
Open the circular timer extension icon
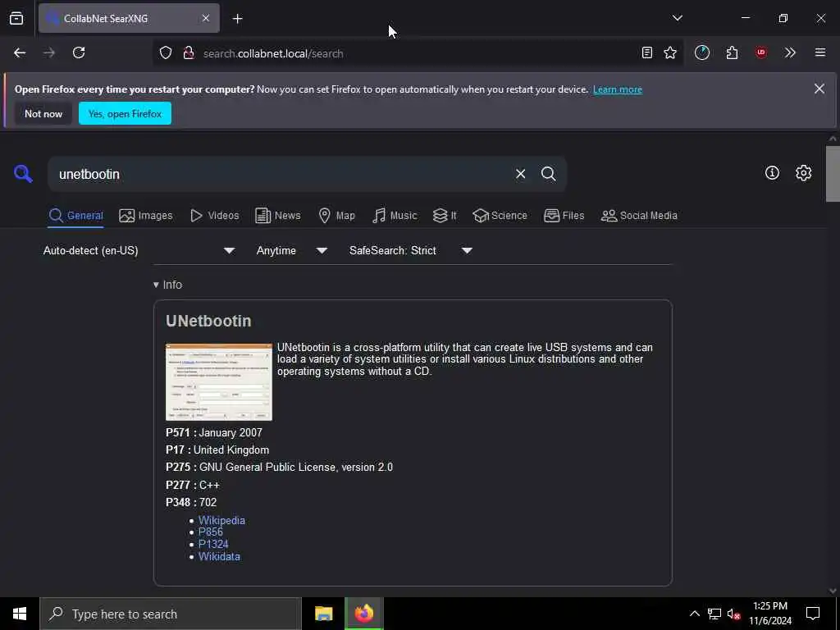click(702, 52)
